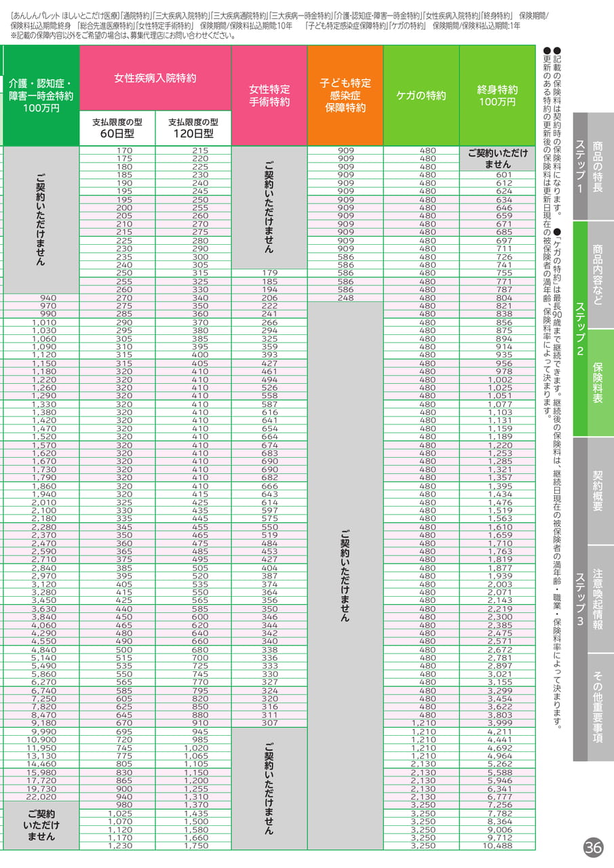Click the page number 36 badge

click(x=593, y=848)
